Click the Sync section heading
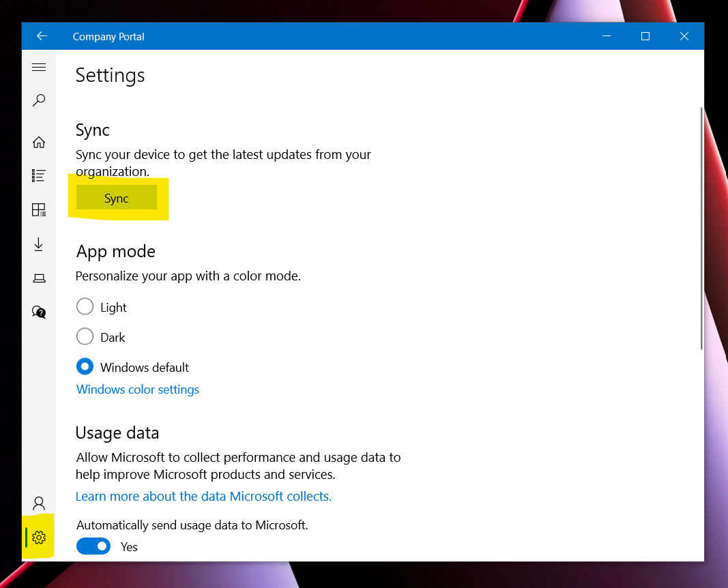 tap(92, 130)
